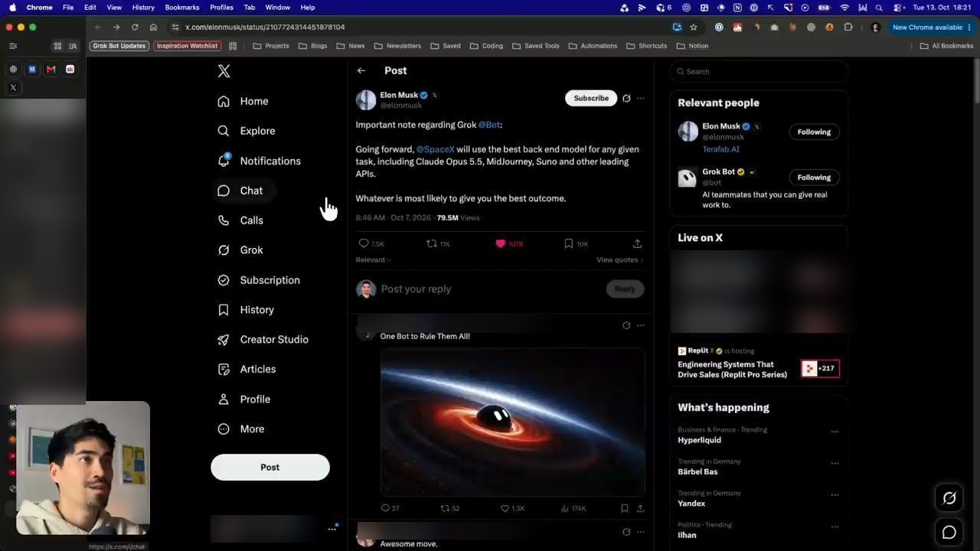Click the Search field on X

point(759,71)
